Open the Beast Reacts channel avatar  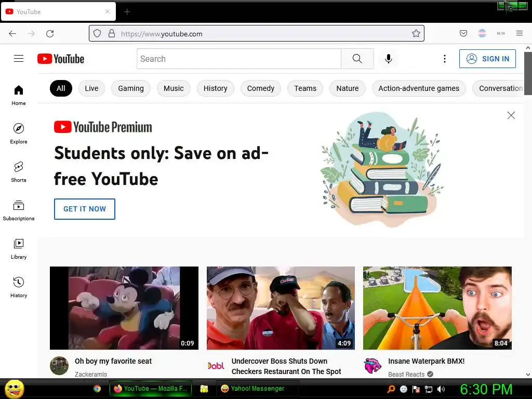click(x=373, y=366)
